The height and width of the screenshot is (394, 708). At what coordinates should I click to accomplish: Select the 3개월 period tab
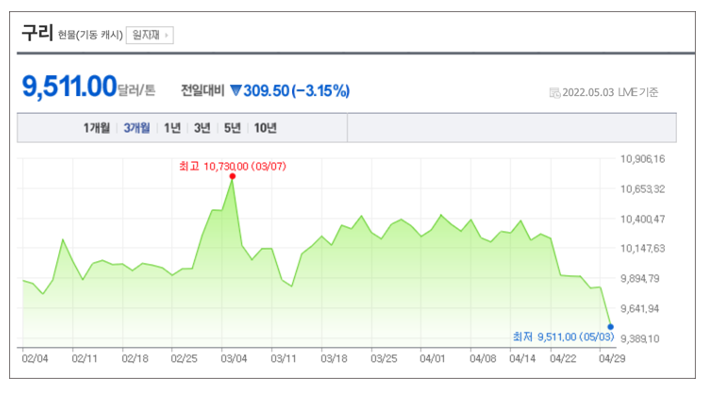tap(137, 128)
